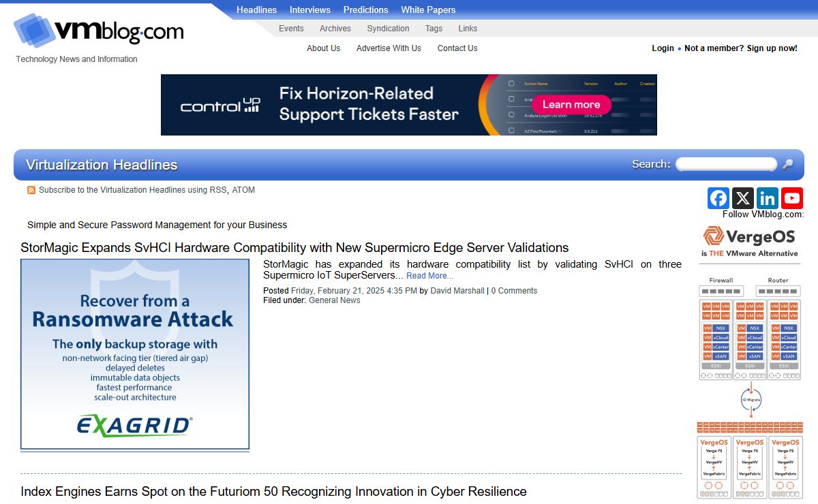Open the Predictions tab

pos(366,10)
